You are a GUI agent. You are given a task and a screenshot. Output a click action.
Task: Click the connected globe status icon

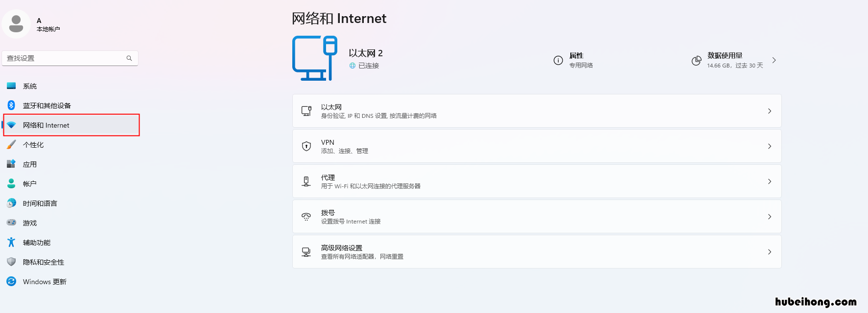point(352,66)
